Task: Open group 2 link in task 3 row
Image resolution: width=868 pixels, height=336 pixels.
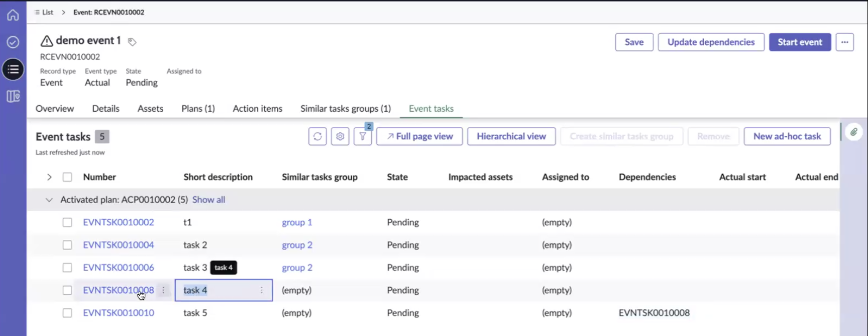Action: point(297,268)
